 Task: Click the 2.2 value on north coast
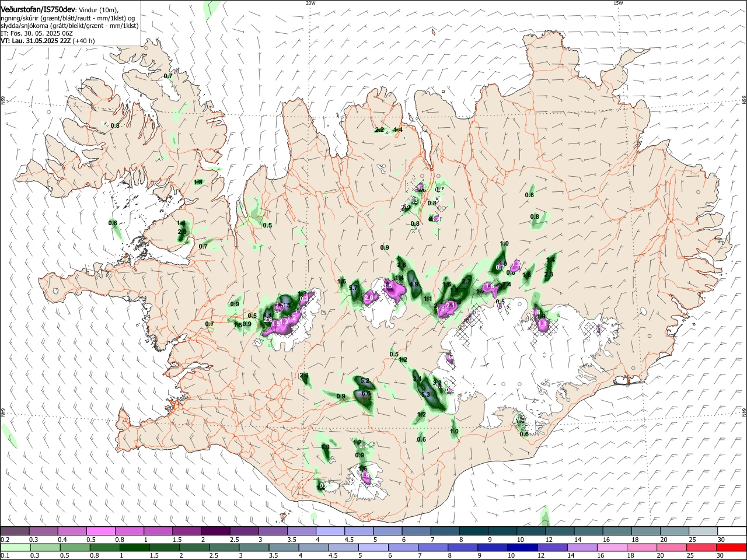pyautogui.click(x=379, y=130)
